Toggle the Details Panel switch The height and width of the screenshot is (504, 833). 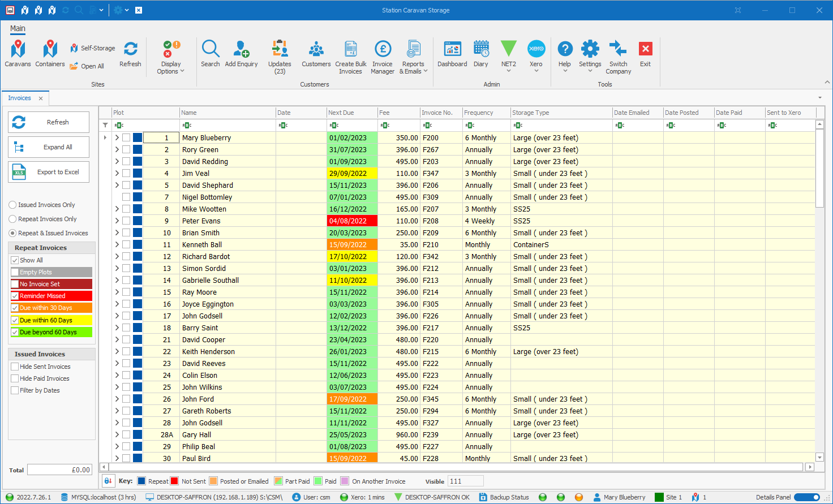[806, 497]
